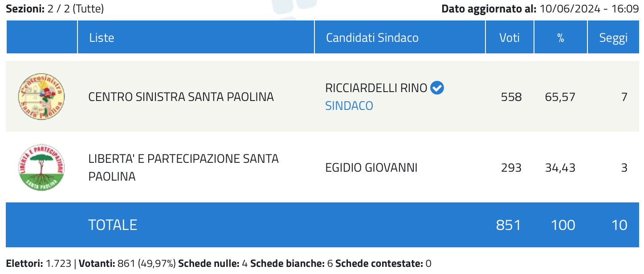Click the Seggi column header
644x274 pixels.
pyautogui.click(x=613, y=38)
